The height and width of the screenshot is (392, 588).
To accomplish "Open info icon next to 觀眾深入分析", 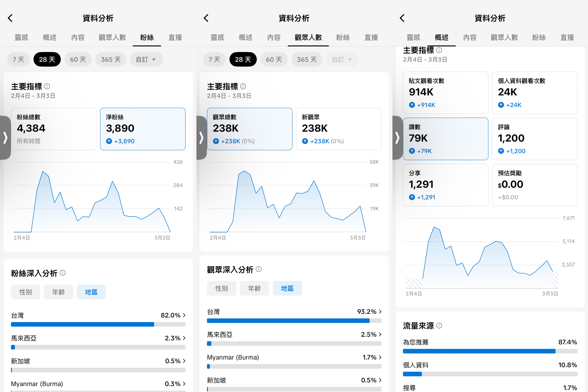I will pyautogui.click(x=259, y=269).
